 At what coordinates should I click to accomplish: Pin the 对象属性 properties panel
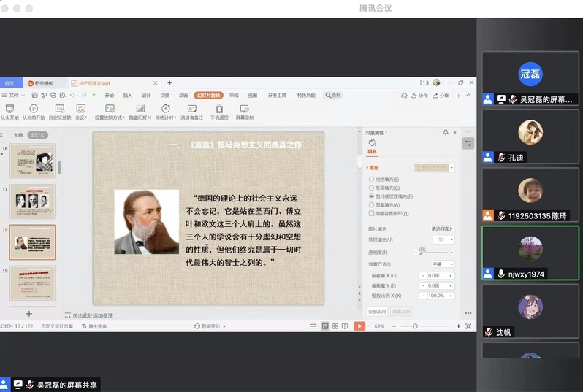coord(446,133)
